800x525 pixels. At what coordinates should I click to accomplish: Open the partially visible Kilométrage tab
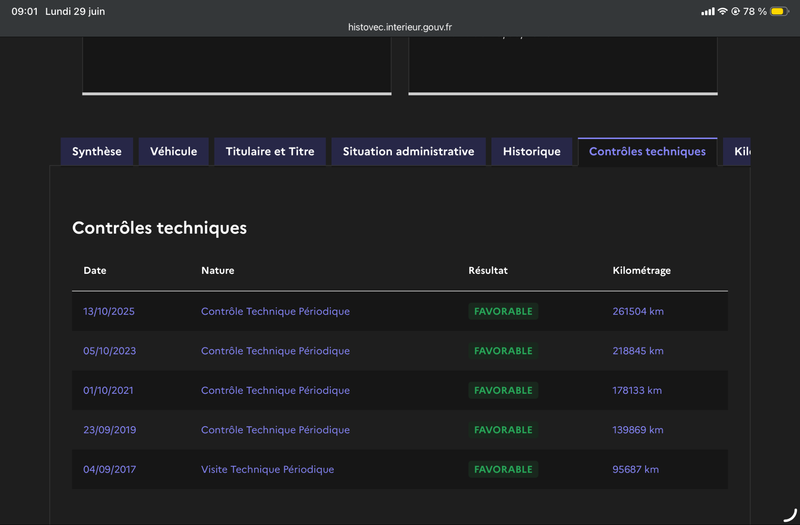pos(737,152)
